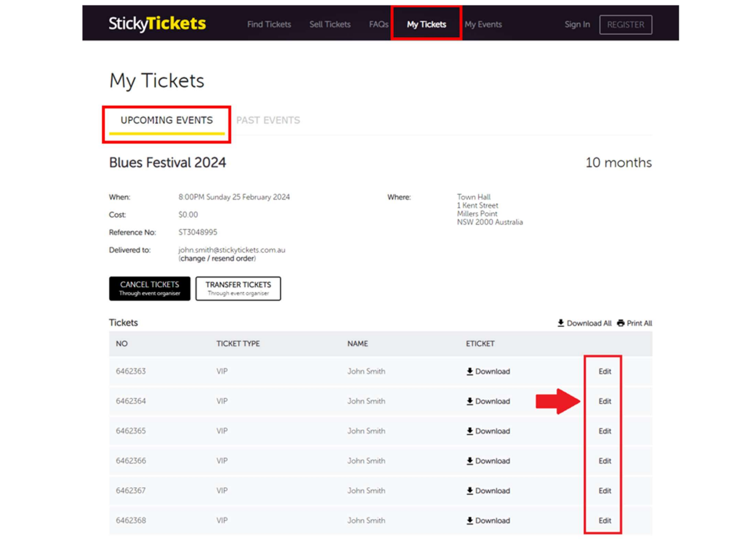This screenshot has height=543, width=756.
Task: Open Find Tickets in the navigation bar
Action: click(x=269, y=24)
